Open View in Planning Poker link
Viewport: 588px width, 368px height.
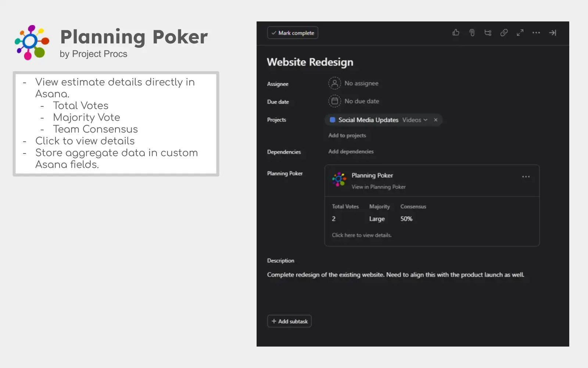tap(378, 187)
